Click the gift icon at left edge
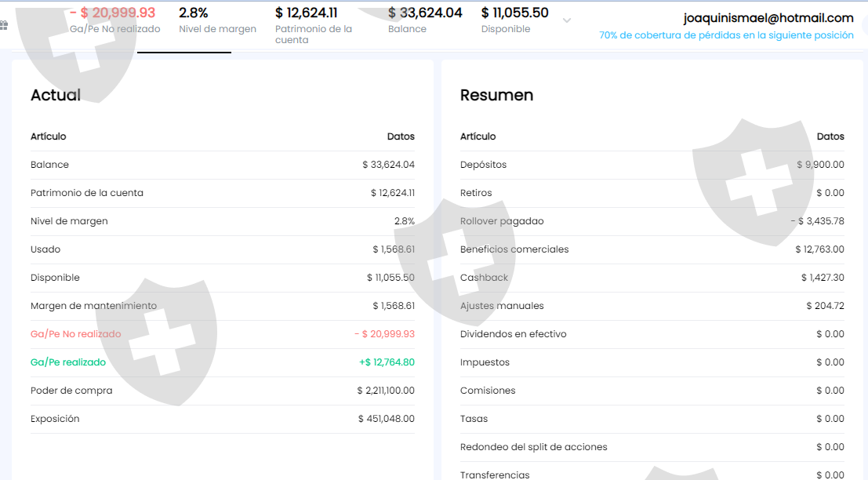 (x=3, y=25)
